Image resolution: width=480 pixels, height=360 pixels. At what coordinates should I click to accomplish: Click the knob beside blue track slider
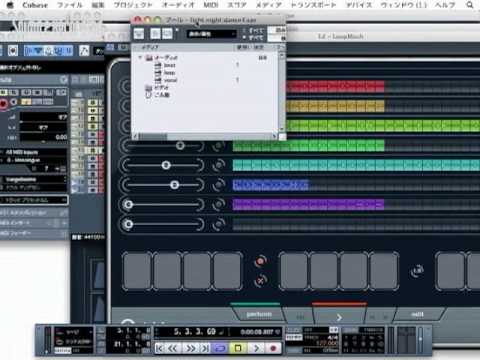(x=219, y=185)
